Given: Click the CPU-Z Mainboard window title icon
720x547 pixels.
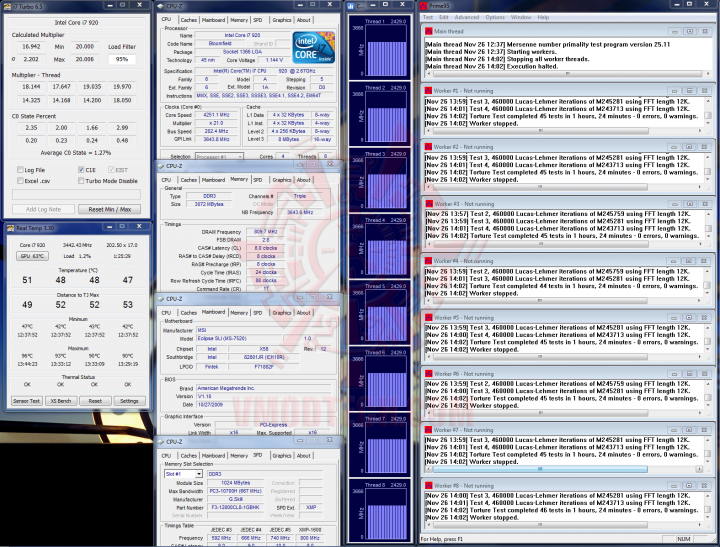Looking at the screenshot, I should pyautogui.click(x=161, y=299).
